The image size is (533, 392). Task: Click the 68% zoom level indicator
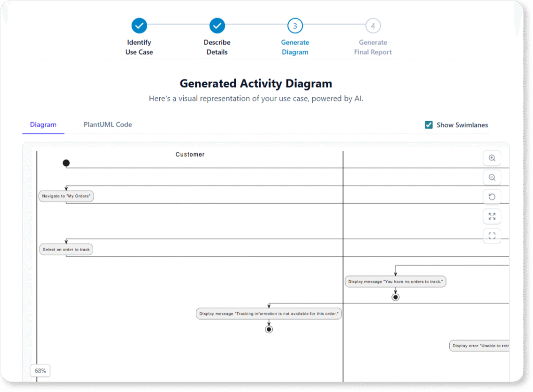pyautogui.click(x=40, y=370)
